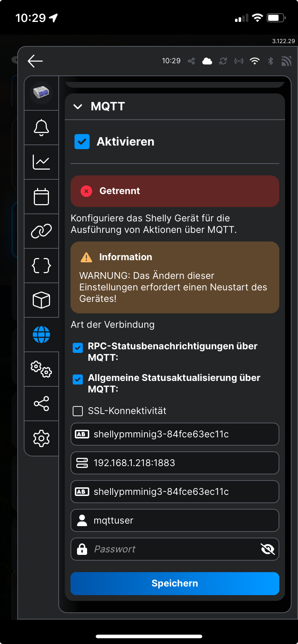
Task: Open the chain link actions icon
Action: pos(41,231)
